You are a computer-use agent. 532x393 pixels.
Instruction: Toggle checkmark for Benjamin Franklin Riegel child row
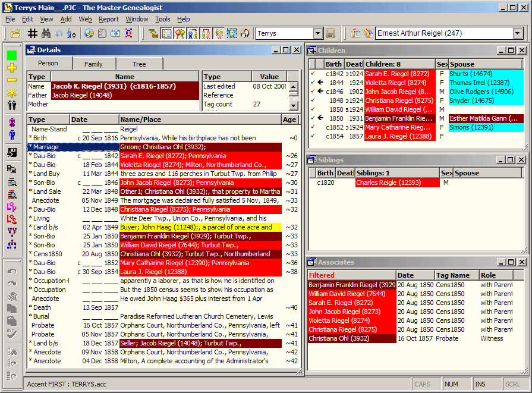[313, 118]
